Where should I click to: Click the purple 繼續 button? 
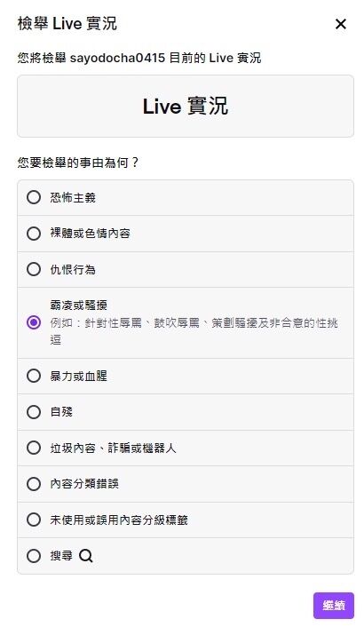334,606
